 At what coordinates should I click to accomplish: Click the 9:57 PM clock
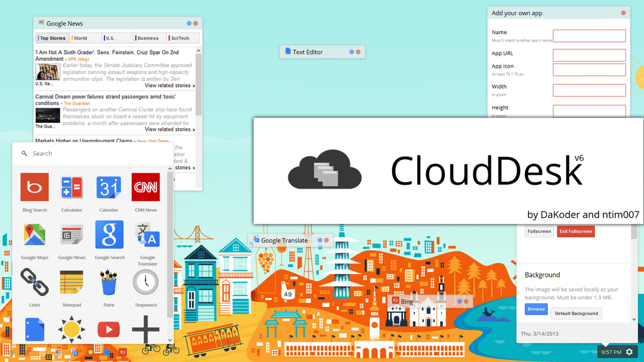coord(611,352)
